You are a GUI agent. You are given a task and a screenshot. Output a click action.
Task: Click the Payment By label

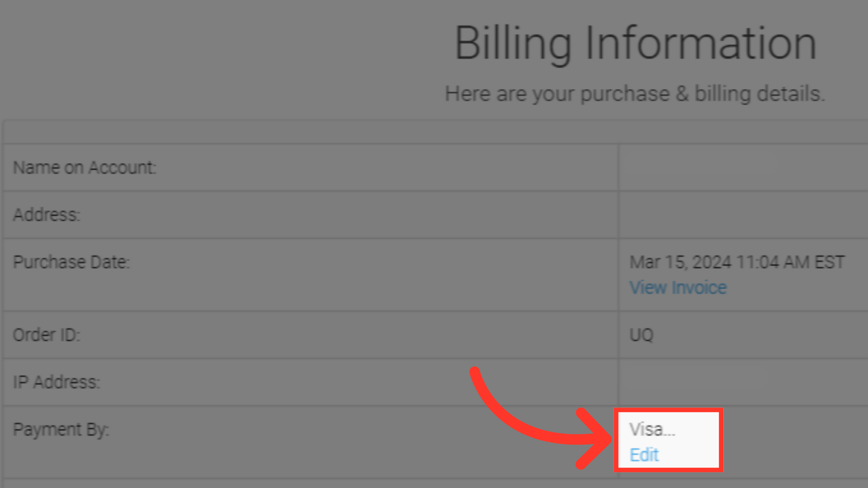[x=61, y=430]
